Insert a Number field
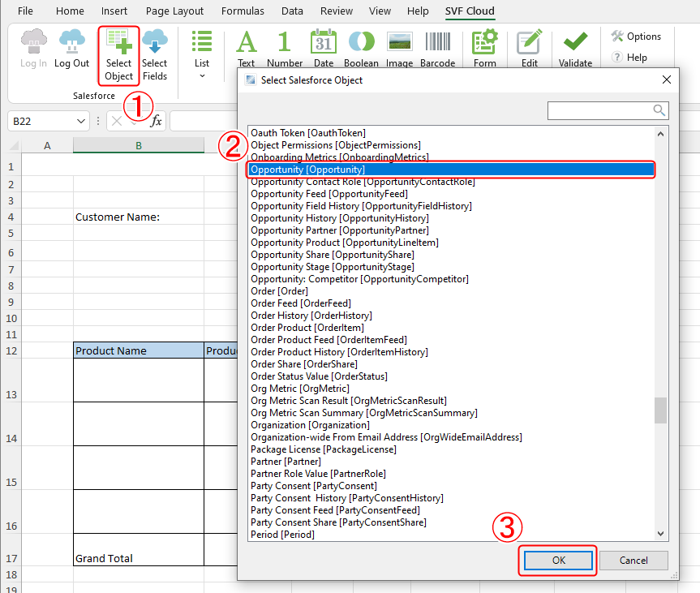700x593 pixels. pyautogui.click(x=285, y=48)
